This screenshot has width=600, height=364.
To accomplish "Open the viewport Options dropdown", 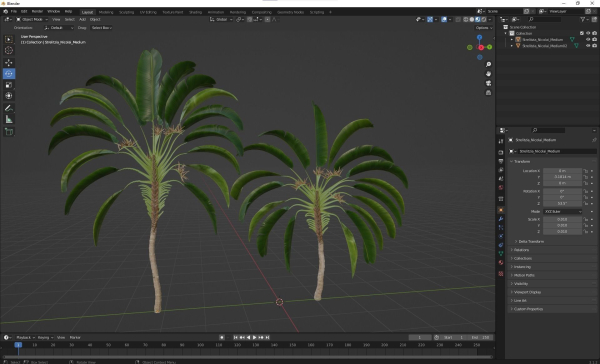I will click(484, 28).
